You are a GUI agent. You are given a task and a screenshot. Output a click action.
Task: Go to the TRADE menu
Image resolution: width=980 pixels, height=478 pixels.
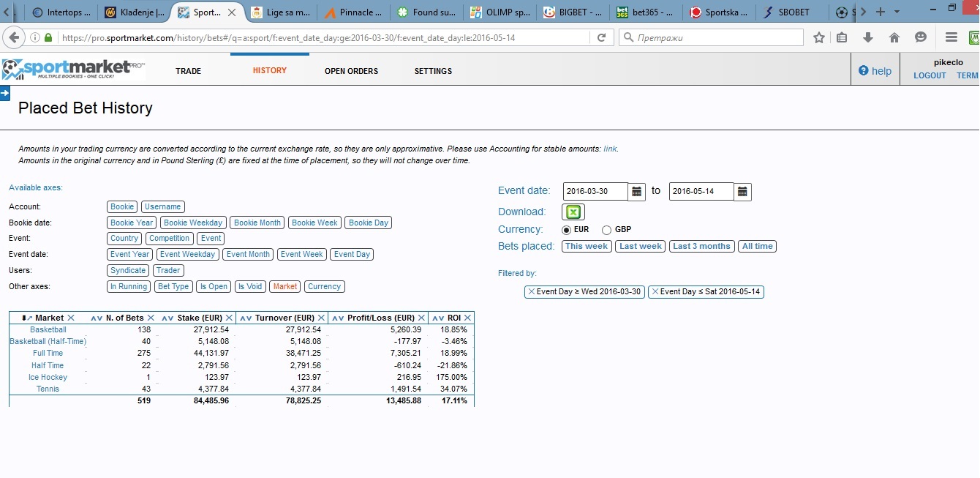(188, 71)
